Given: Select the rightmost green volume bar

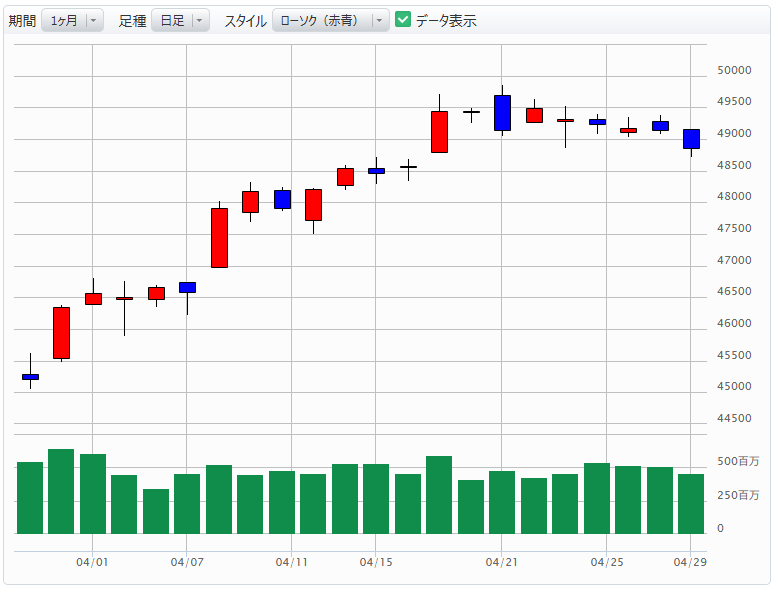Looking at the screenshot, I should pyautogui.click(x=691, y=503).
